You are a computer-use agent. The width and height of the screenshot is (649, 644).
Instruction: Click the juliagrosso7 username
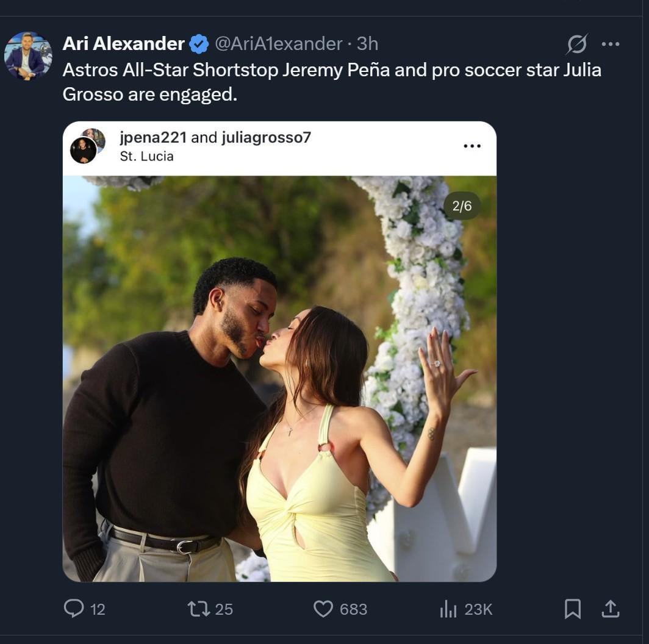(x=266, y=137)
